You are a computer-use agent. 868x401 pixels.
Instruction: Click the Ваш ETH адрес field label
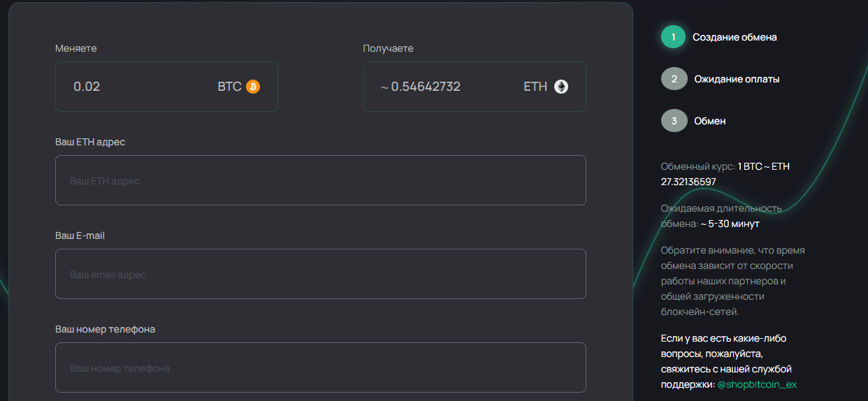tap(90, 142)
